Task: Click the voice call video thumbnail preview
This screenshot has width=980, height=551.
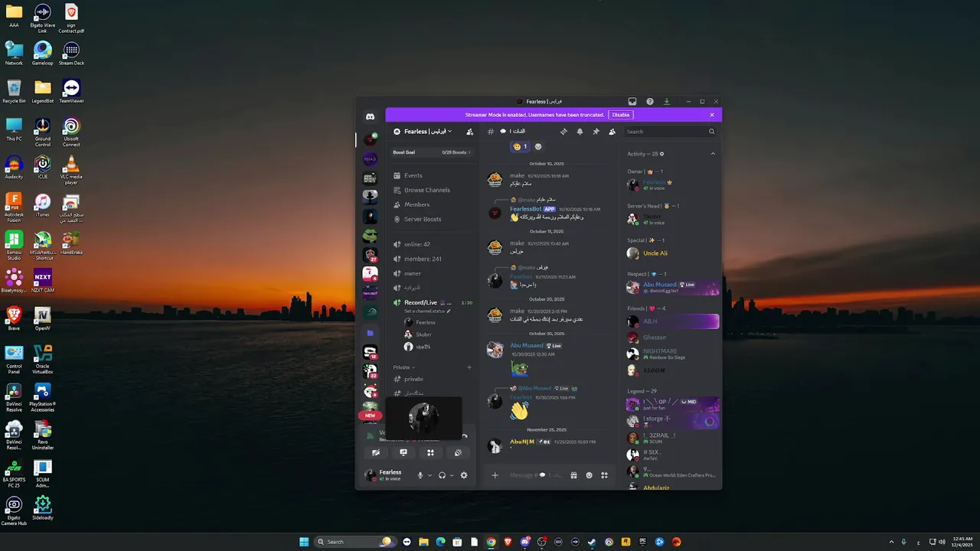Action: point(423,418)
